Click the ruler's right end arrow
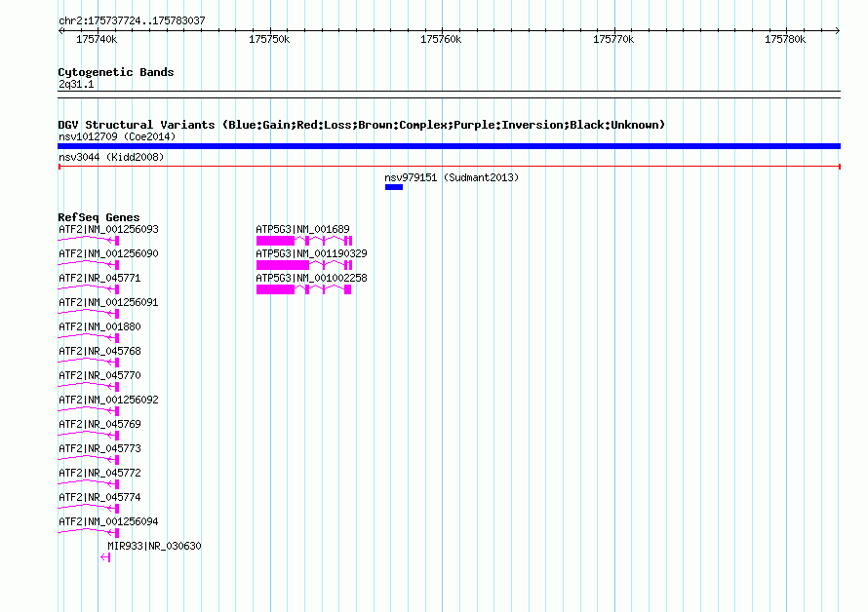This screenshot has width=868, height=612. (838, 30)
